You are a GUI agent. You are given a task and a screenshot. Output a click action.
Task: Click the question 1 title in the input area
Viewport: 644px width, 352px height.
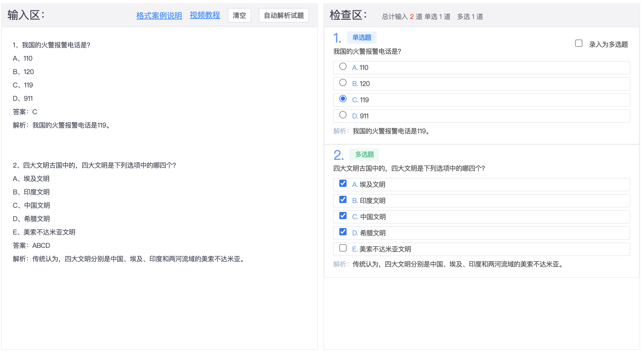point(52,45)
